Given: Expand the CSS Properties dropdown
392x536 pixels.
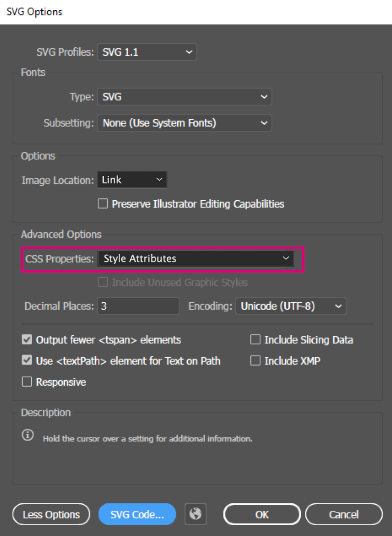Looking at the screenshot, I should coord(195,259).
